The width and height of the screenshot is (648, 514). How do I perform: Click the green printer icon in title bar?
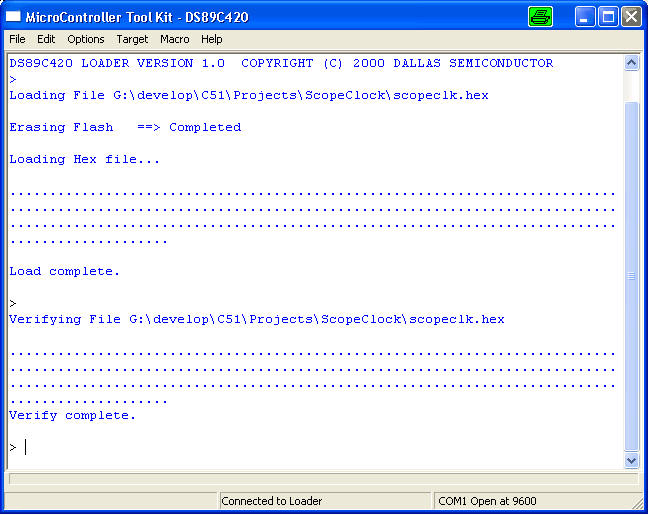(540, 17)
